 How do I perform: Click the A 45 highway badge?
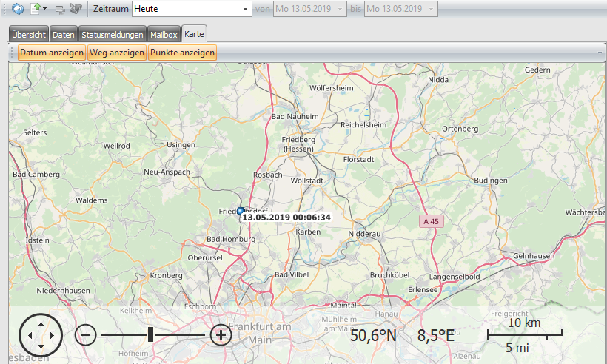pos(431,222)
